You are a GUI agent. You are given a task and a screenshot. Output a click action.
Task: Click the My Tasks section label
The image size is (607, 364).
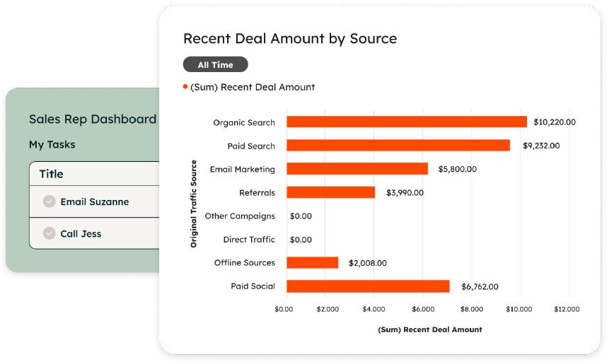(x=52, y=144)
